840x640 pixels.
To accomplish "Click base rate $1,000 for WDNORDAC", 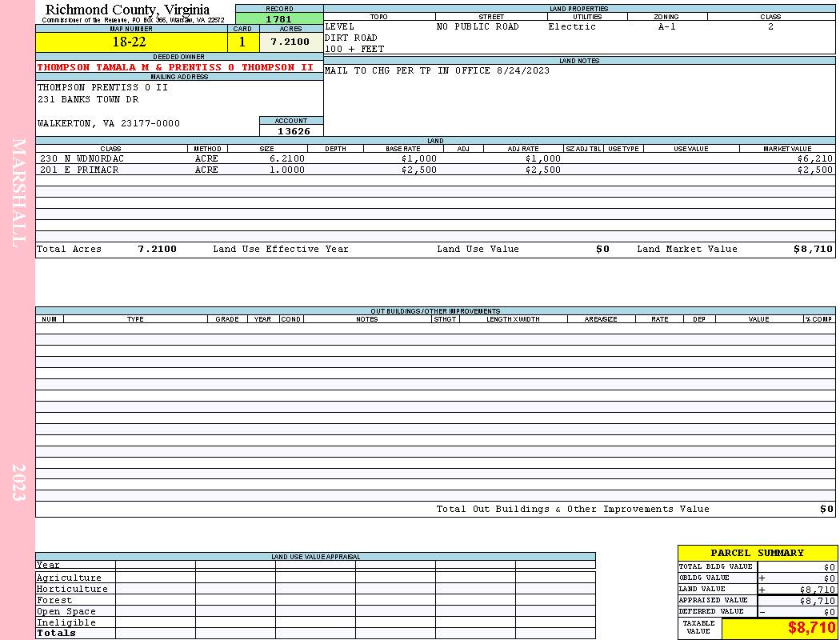I will pos(419,159).
